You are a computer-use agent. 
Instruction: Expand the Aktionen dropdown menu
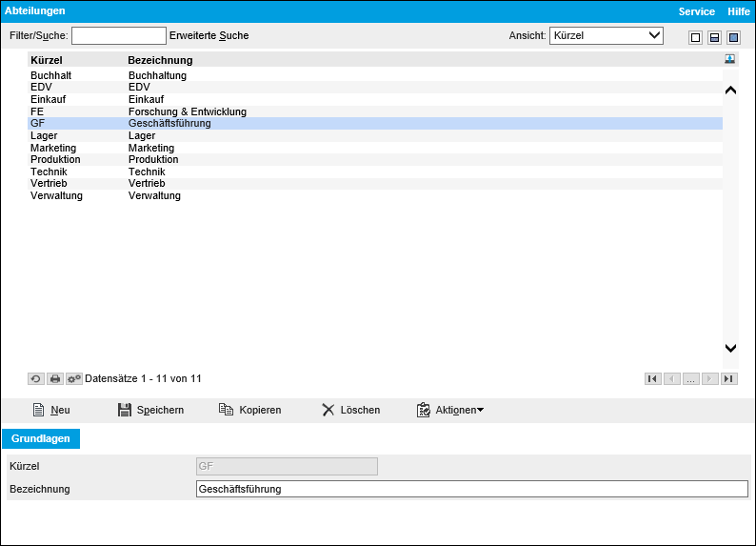(x=450, y=410)
